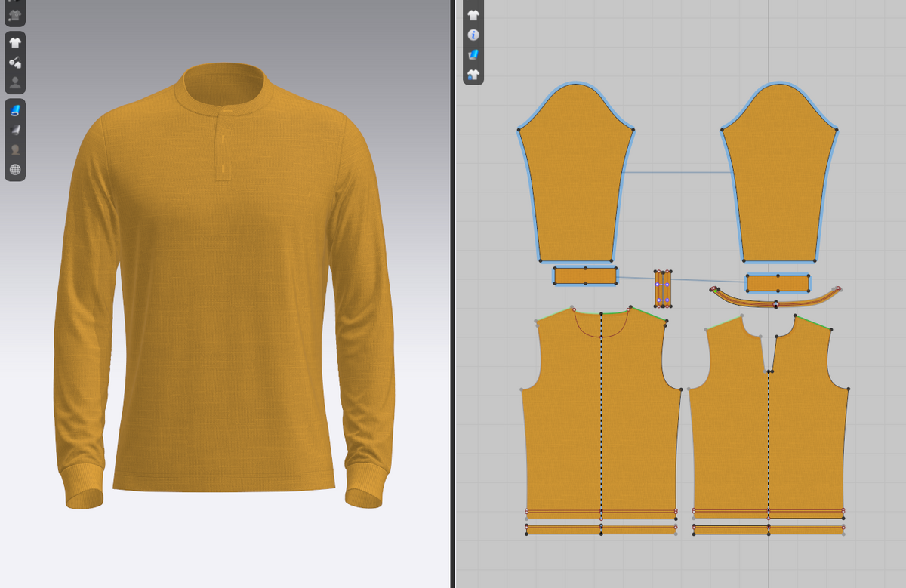The height and width of the screenshot is (588, 906).
Task: Select the bottom hem band under left bodice
Action: click(601, 530)
